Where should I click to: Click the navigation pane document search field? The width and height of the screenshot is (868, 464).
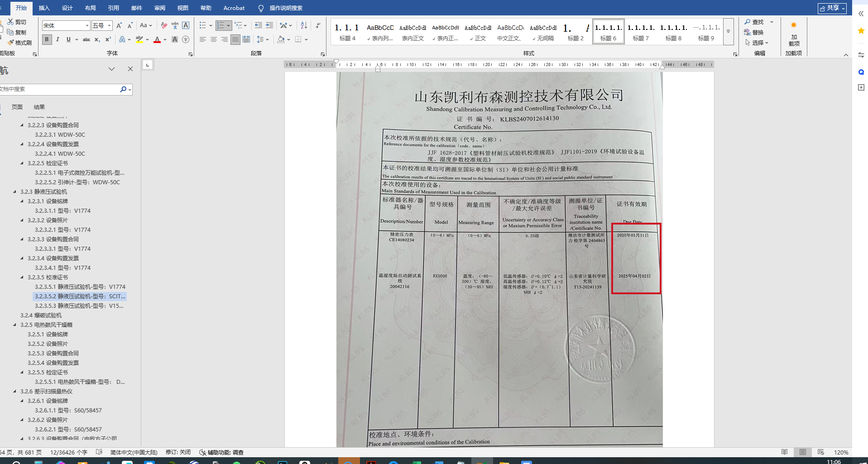click(59, 89)
